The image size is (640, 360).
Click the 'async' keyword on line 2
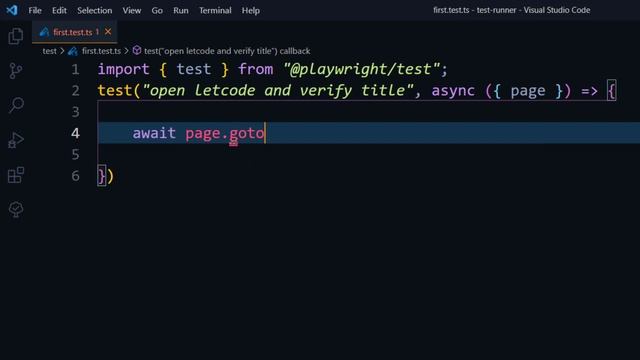coord(453,91)
